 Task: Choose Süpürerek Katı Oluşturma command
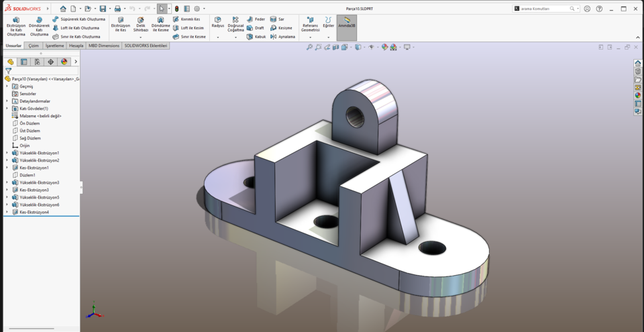pyautogui.click(x=79, y=19)
